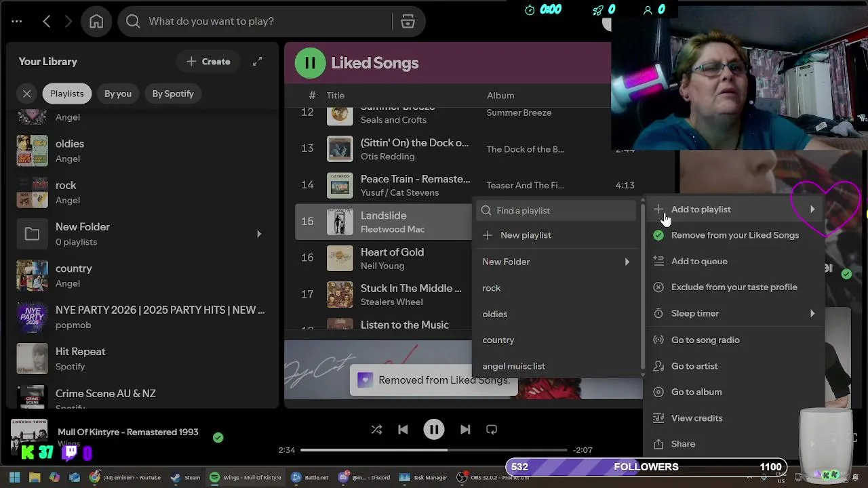Sort by Album column header
Viewport: 868px width, 488px height.
pos(500,96)
